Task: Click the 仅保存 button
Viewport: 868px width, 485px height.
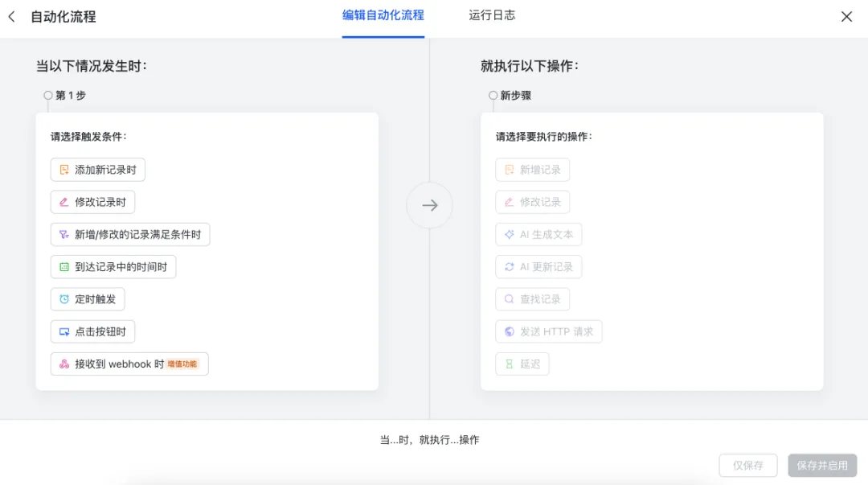Action: coord(748,466)
